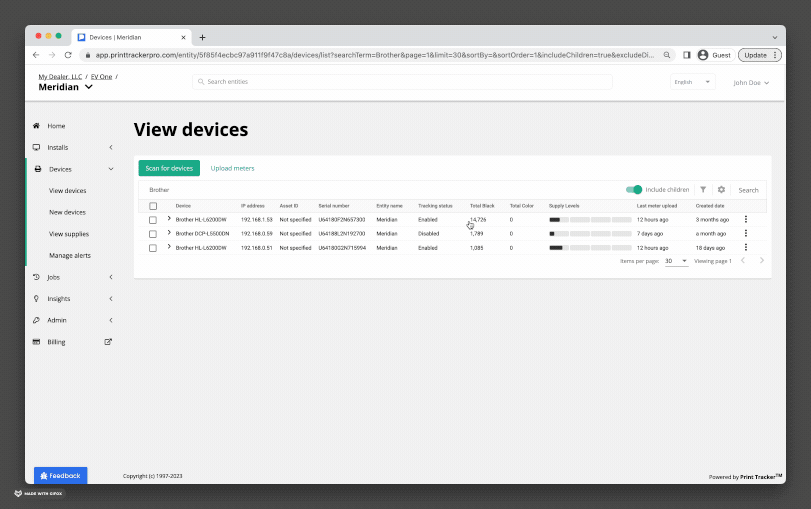Image resolution: width=811 pixels, height=509 pixels.
Task: Reload the page using browser refresh icon
Action: coord(68,56)
